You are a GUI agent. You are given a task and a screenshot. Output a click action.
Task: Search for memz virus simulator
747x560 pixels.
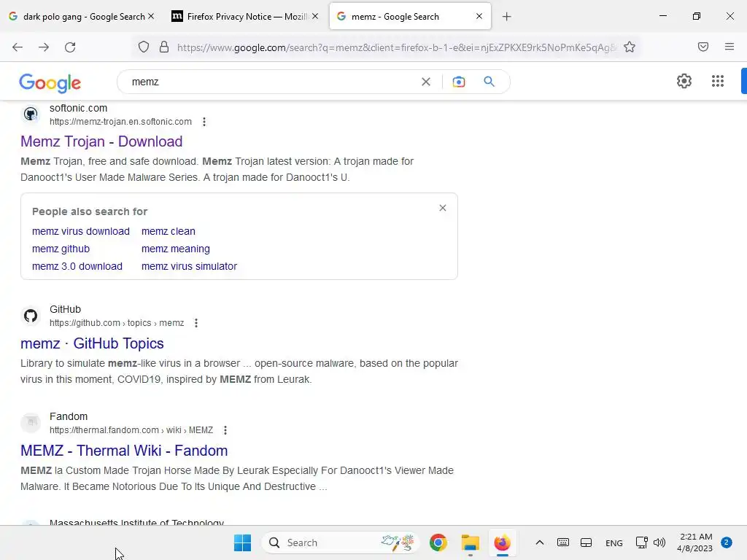tap(189, 267)
